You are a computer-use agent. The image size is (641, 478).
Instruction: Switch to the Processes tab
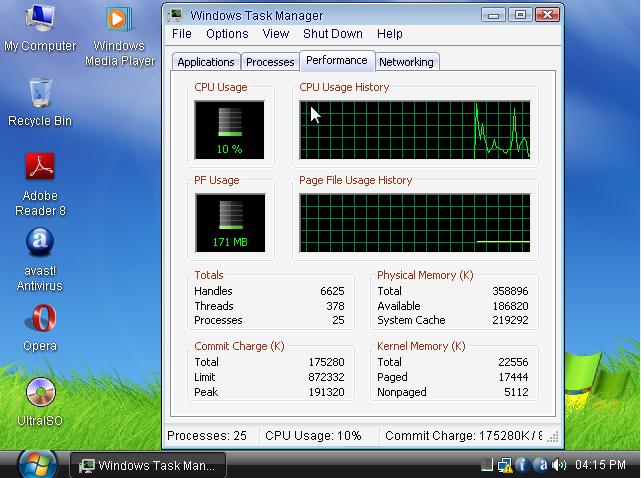270,62
